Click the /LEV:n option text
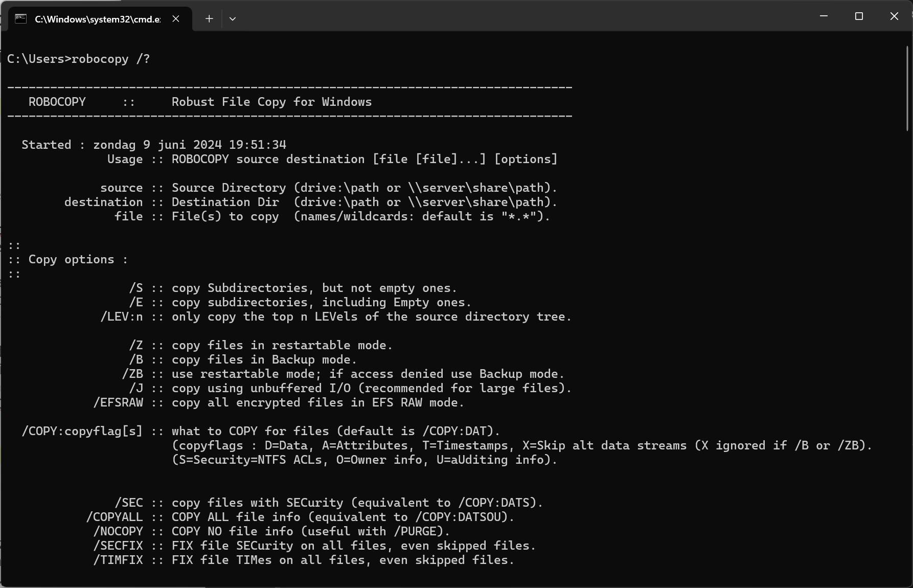Screen dimensions: 913x588 pos(122,317)
